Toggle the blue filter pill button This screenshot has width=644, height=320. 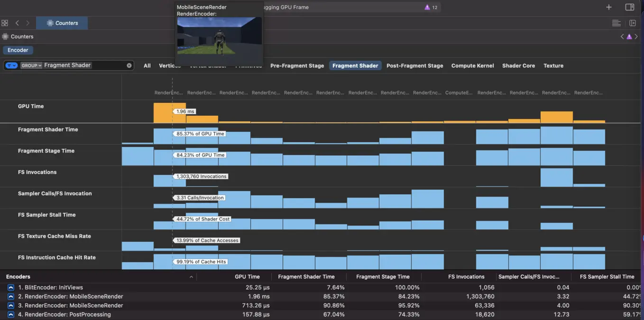click(x=11, y=65)
